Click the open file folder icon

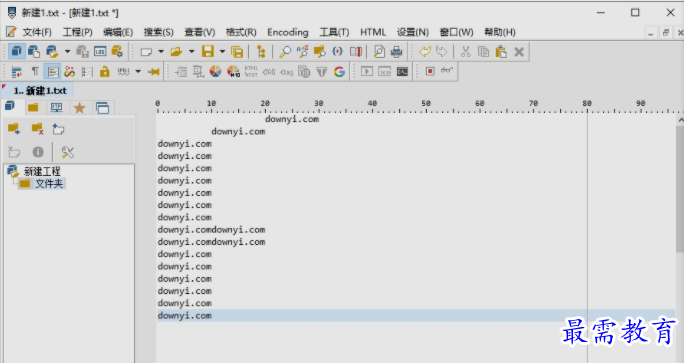(x=176, y=52)
